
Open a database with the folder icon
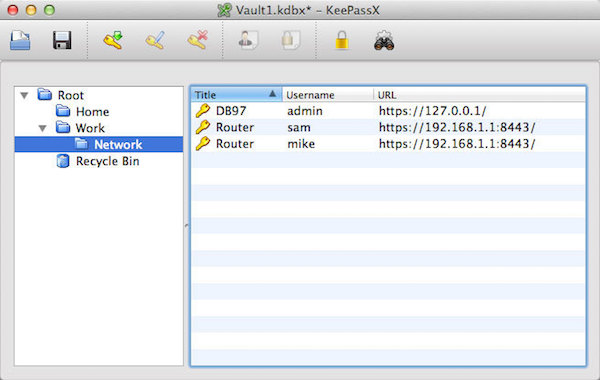coord(20,40)
